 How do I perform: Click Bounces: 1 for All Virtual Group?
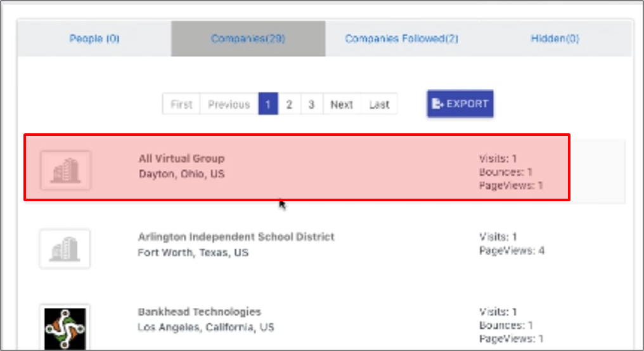[x=506, y=172]
